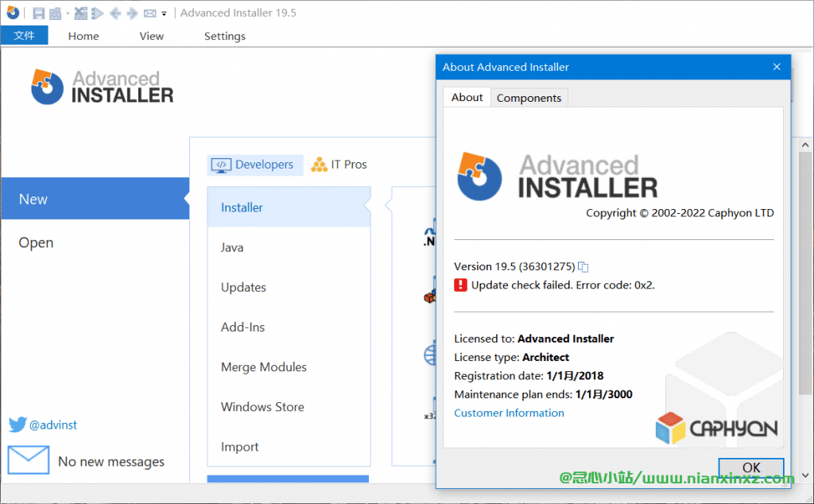Open the Settings ribbon tab
Viewport: 814px width, 504px height.
click(225, 36)
